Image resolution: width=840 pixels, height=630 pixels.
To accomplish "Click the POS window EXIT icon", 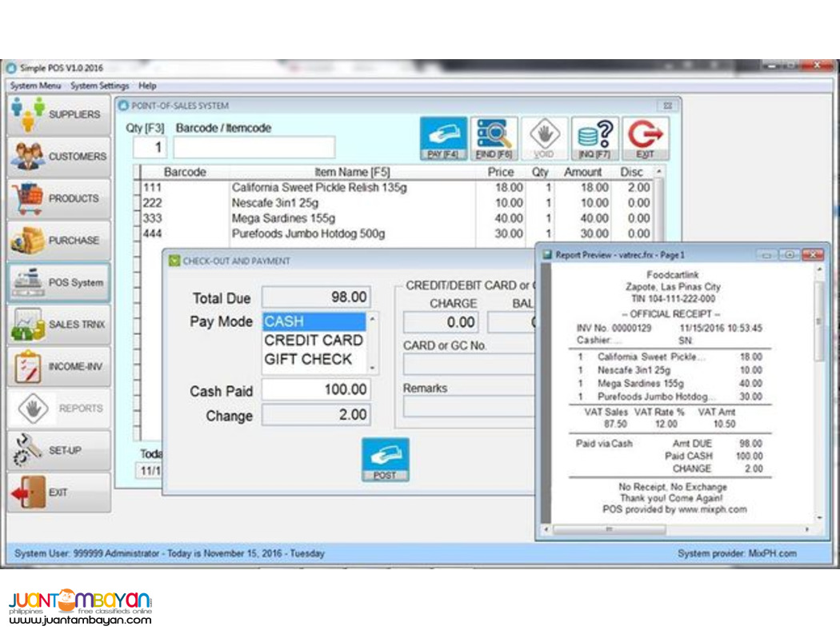I will [x=645, y=138].
